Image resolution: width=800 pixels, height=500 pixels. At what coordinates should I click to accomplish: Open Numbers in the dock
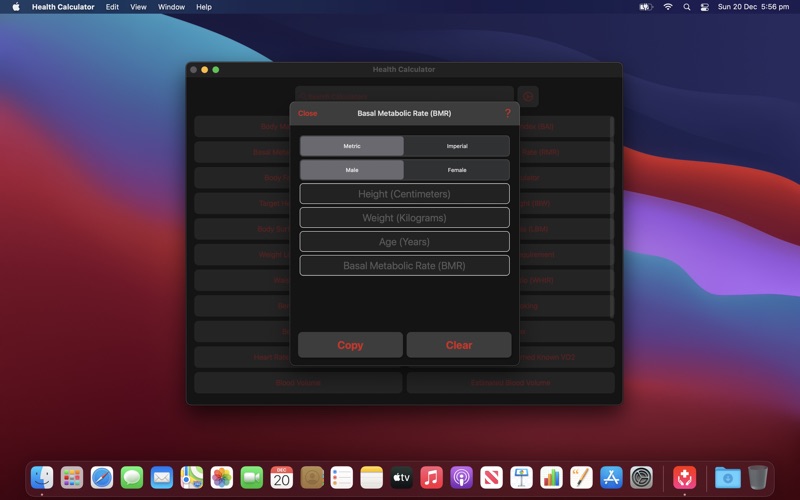pyautogui.click(x=552, y=478)
